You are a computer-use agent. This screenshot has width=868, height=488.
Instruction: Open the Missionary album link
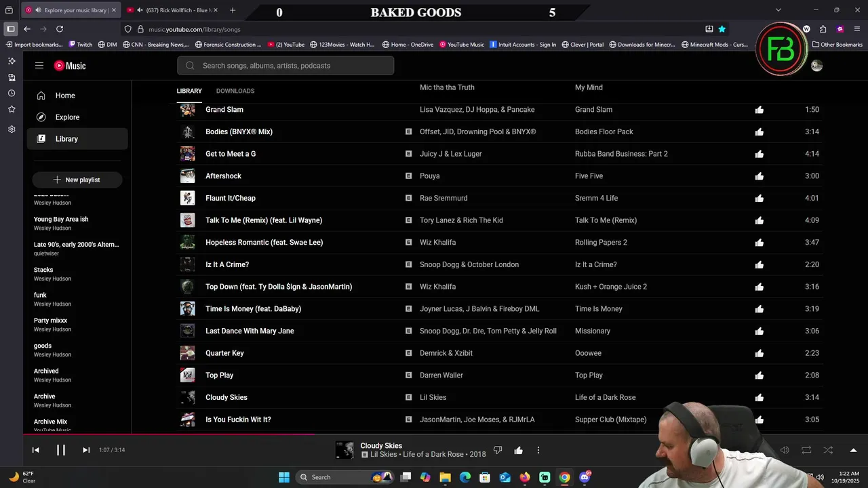(593, 331)
